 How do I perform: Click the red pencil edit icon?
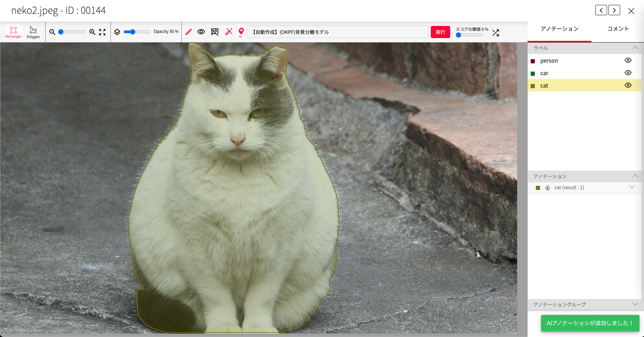pyautogui.click(x=189, y=32)
